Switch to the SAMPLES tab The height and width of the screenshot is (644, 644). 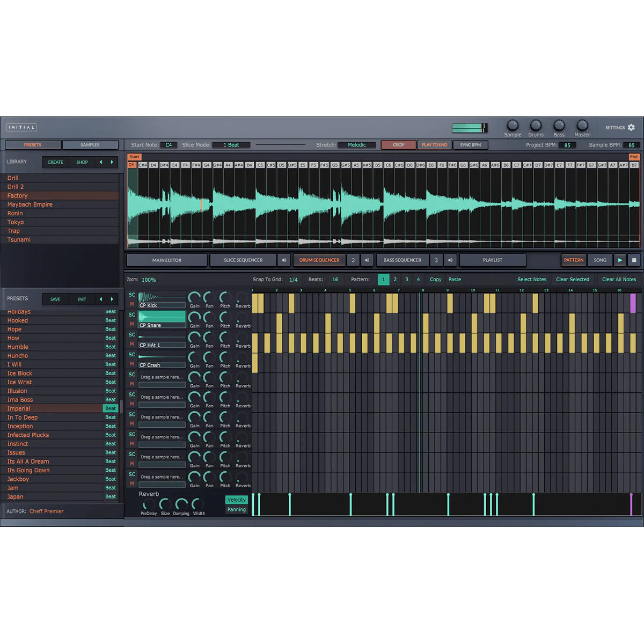click(90, 145)
